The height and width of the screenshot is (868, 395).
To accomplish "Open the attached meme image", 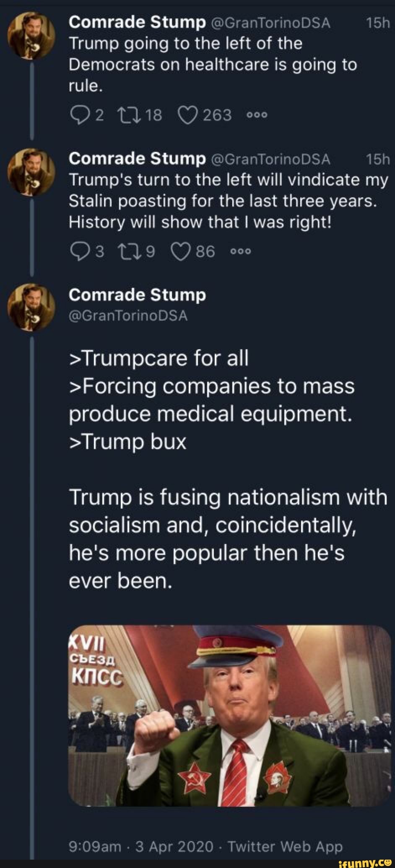I will pos(229,715).
